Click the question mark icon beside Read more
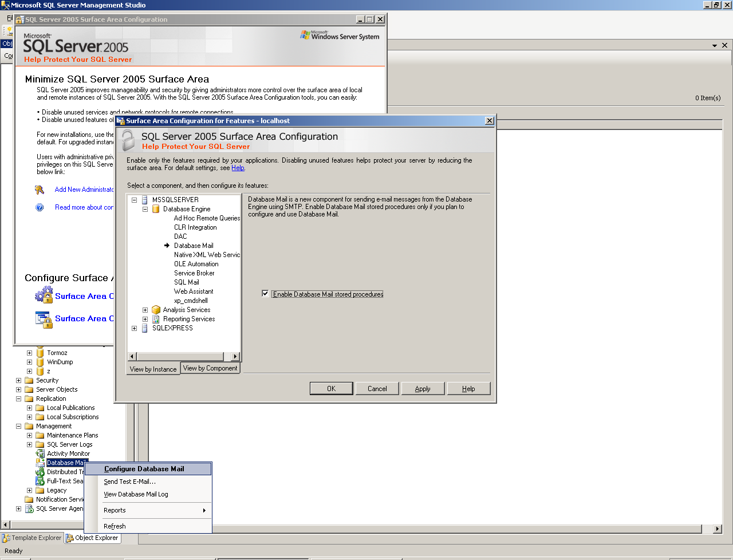The width and height of the screenshot is (733, 560). click(40, 207)
